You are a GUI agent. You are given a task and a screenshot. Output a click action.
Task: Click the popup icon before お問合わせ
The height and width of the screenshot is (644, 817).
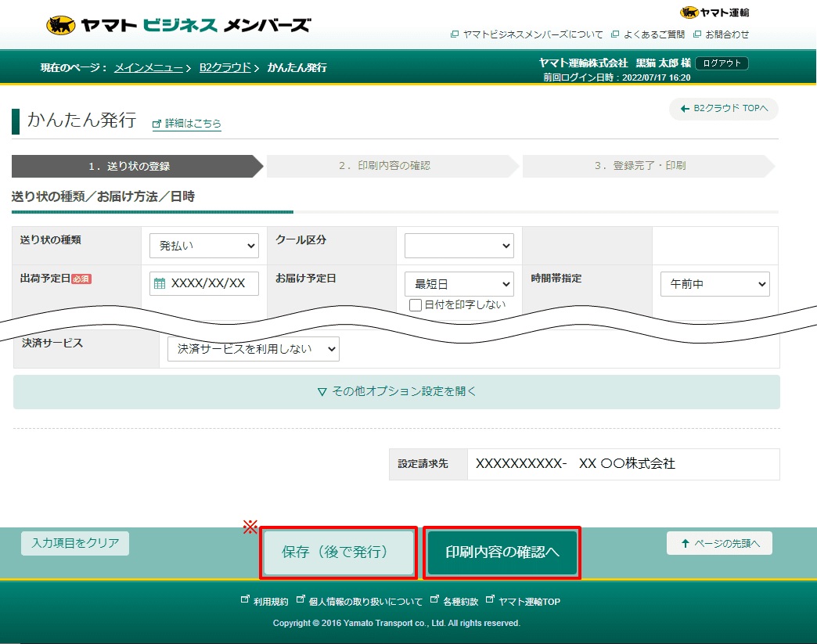click(696, 34)
